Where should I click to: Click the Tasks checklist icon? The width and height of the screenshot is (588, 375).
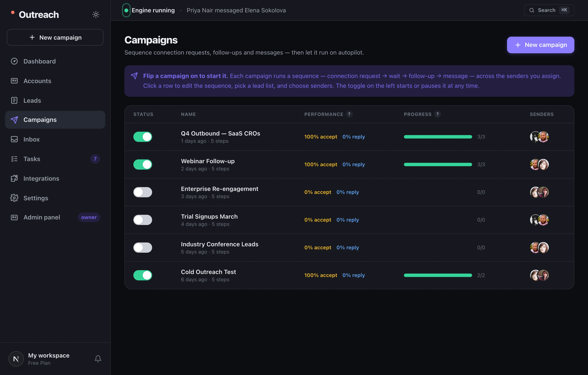[x=14, y=159]
